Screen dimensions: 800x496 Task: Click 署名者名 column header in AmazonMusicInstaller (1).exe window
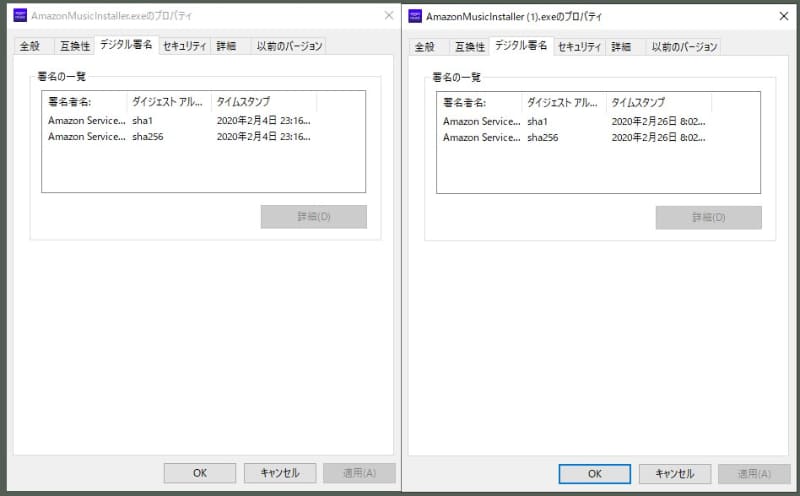point(480,103)
